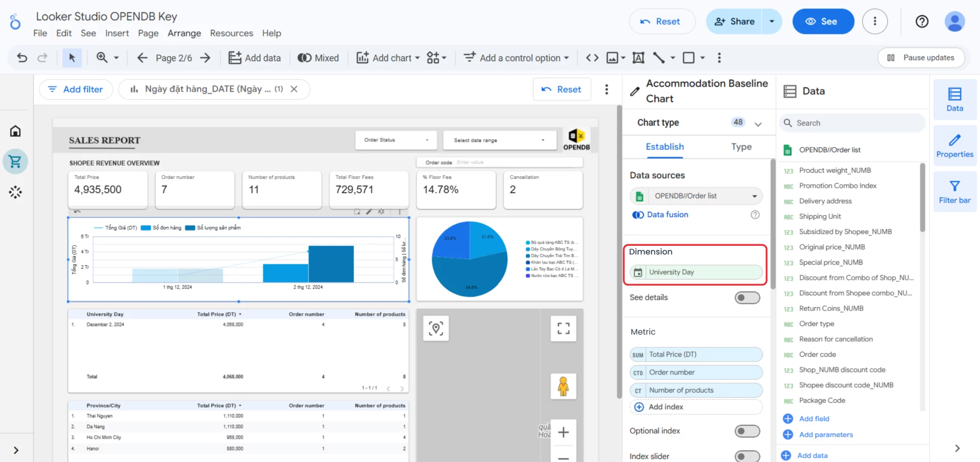Click the embed URL code icon
This screenshot has height=462, width=980.
592,58
